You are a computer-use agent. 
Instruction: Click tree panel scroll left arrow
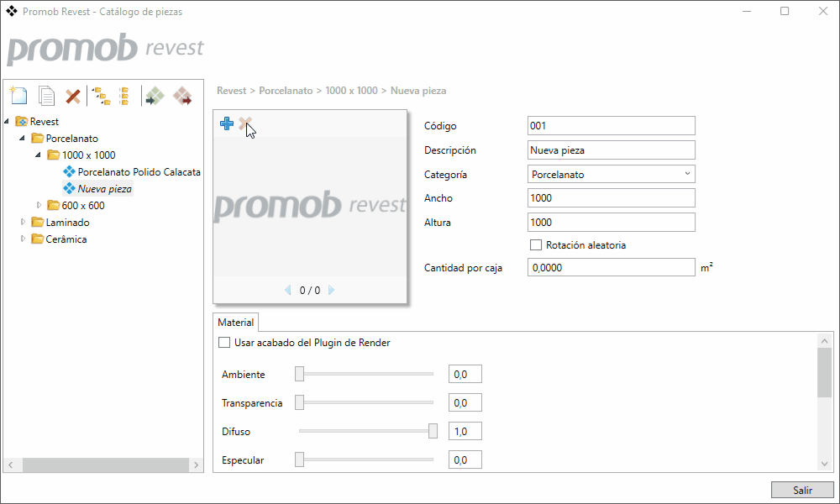tap(11, 465)
